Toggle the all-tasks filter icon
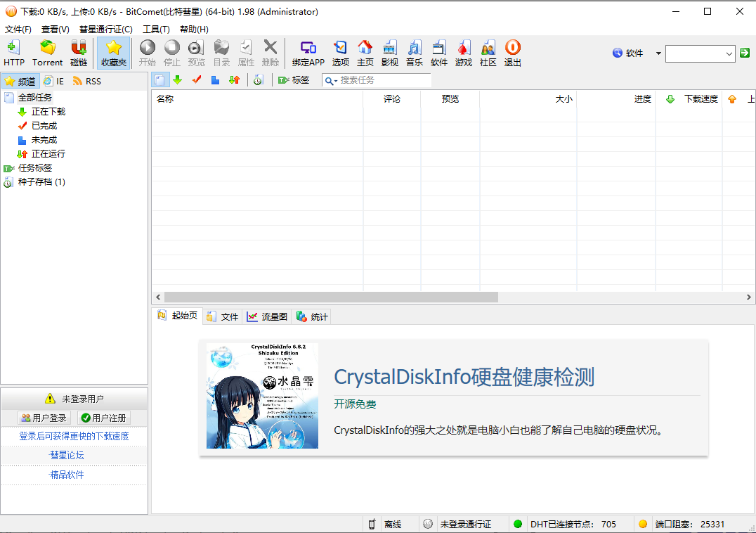Image resolution: width=756 pixels, height=533 pixels. [x=160, y=80]
